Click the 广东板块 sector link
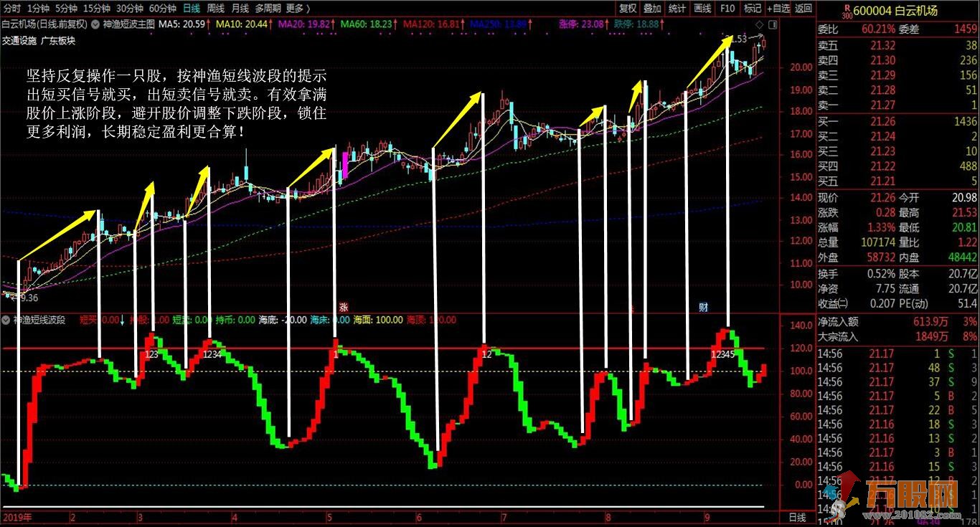 coord(58,40)
